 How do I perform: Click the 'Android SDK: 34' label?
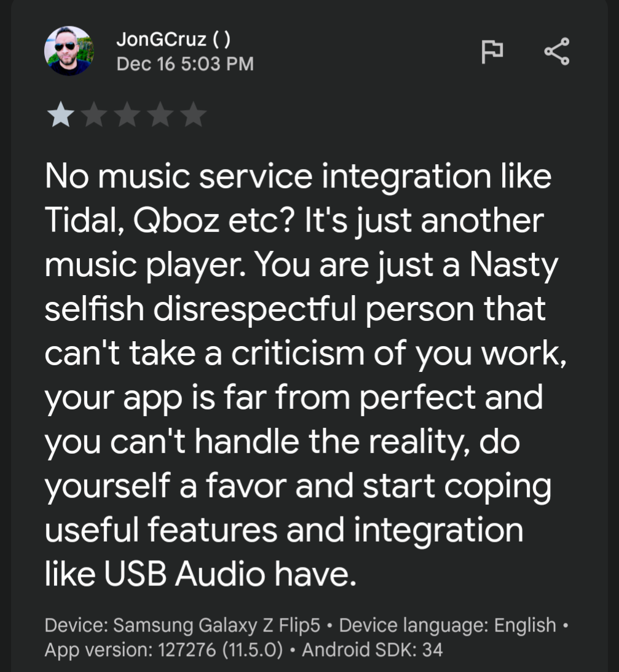point(373,650)
